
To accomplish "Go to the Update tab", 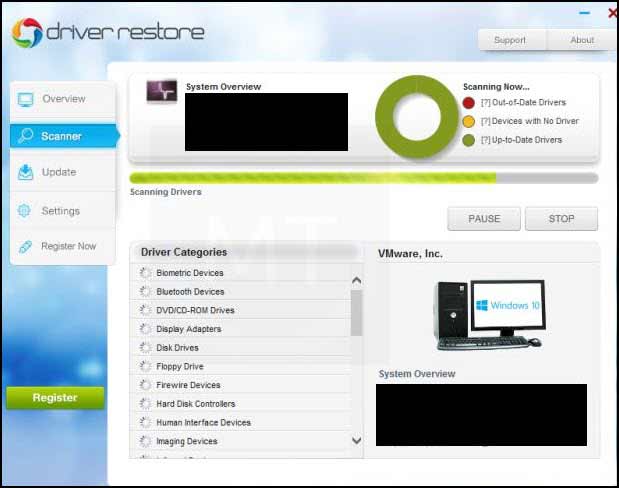I will [63, 172].
